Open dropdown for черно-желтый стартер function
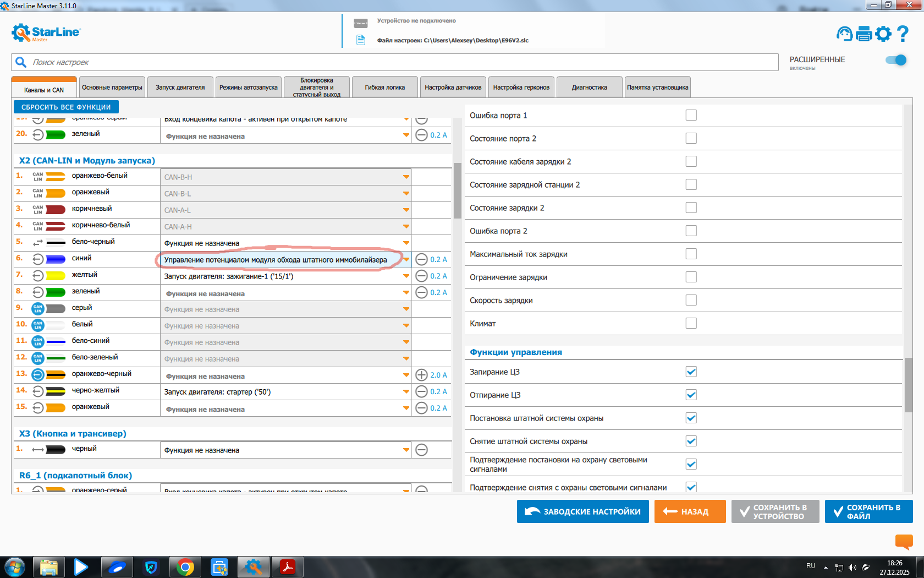Image resolution: width=924 pixels, height=578 pixels. (406, 392)
